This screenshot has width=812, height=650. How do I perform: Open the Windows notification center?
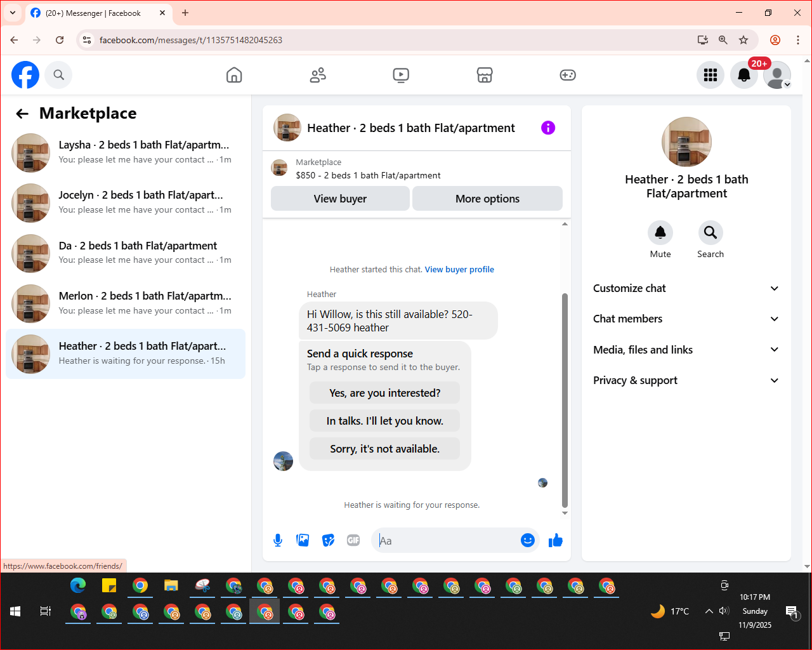(792, 612)
